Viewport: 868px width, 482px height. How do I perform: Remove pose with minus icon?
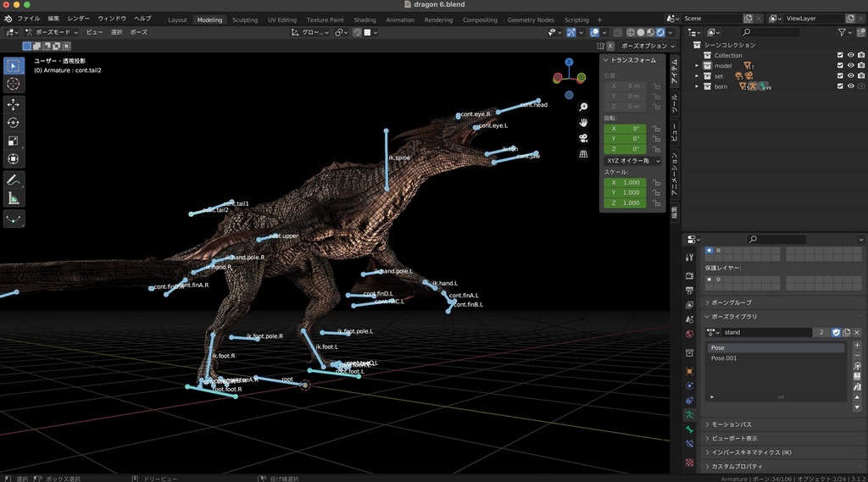[857, 355]
